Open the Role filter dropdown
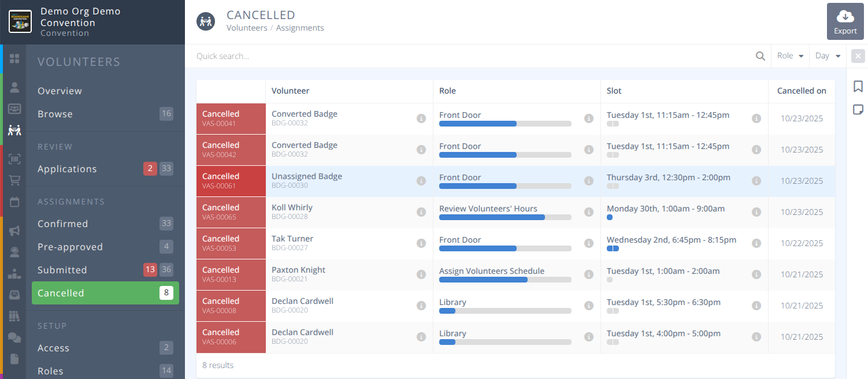This screenshot has width=868, height=379. 790,55
